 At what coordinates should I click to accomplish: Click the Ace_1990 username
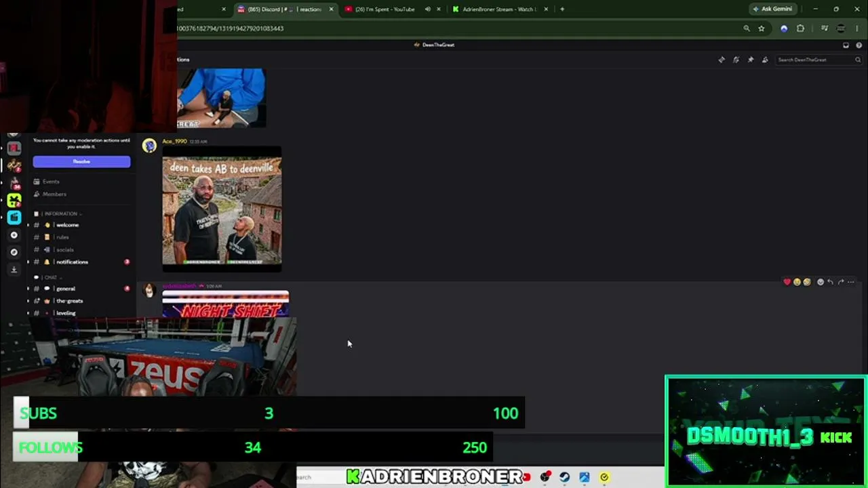174,142
